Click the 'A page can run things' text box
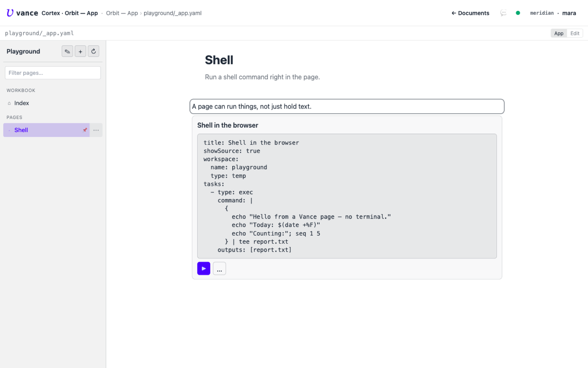Image resolution: width=588 pixels, height=368 pixels. pyautogui.click(x=347, y=106)
